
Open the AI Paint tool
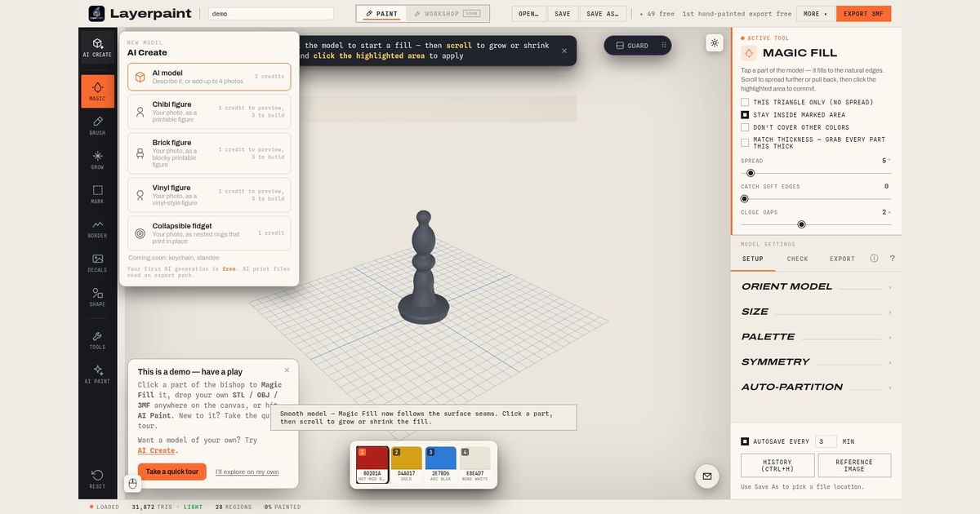[97, 374]
